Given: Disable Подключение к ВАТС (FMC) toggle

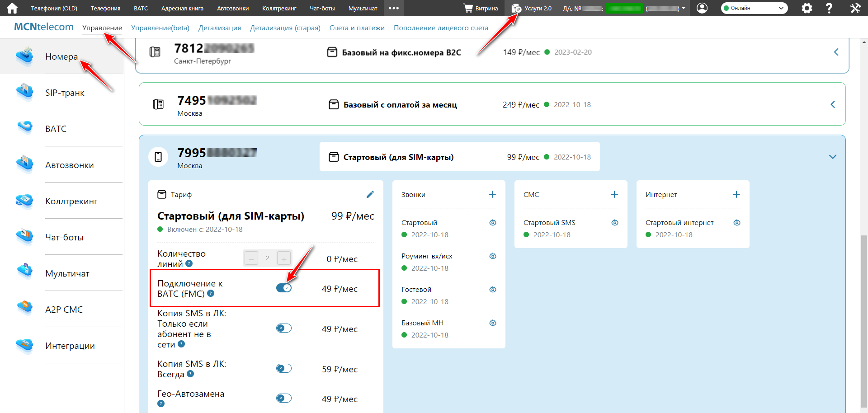Looking at the screenshot, I should click(284, 288).
